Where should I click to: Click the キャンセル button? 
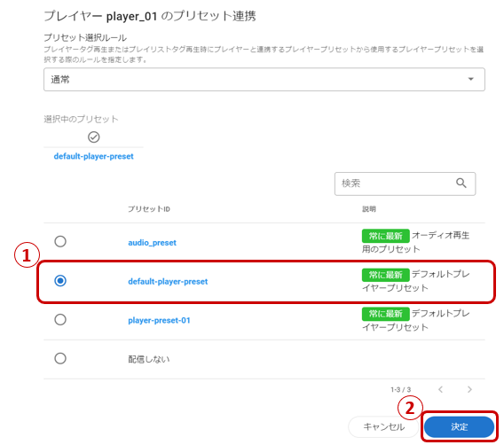click(x=383, y=426)
